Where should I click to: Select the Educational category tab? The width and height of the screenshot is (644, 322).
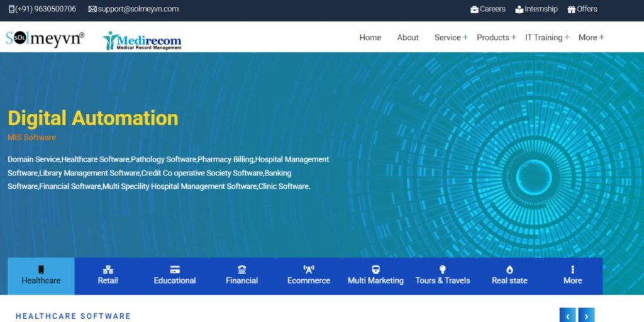[x=175, y=275]
